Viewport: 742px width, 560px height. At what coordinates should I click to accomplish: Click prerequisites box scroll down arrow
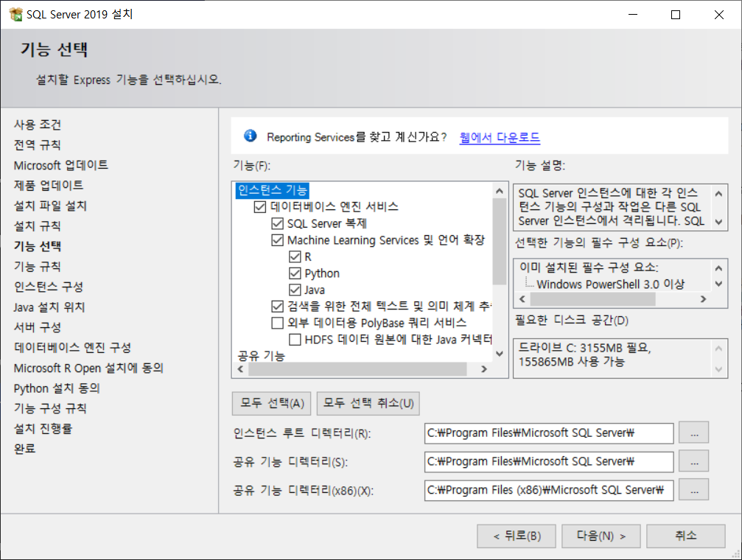pyautogui.click(x=718, y=284)
